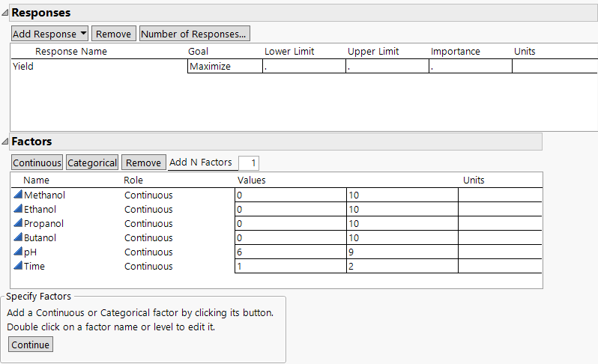Collapse the Factors section disclosure triangle
The width and height of the screenshot is (598, 364).
pos(5,142)
